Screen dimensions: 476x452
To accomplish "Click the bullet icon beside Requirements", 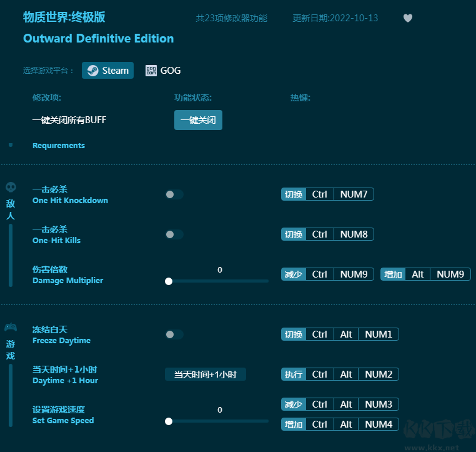I will (x=11, y=145).
